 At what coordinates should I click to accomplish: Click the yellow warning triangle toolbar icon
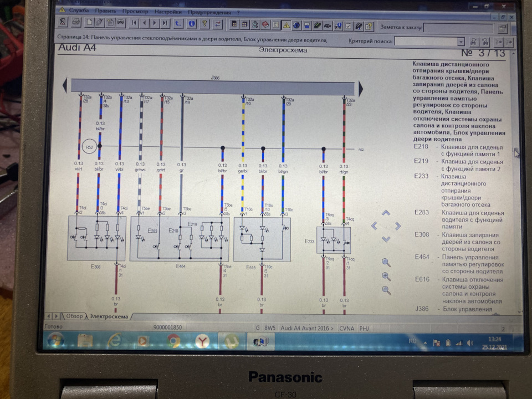[x=286, y=25]
